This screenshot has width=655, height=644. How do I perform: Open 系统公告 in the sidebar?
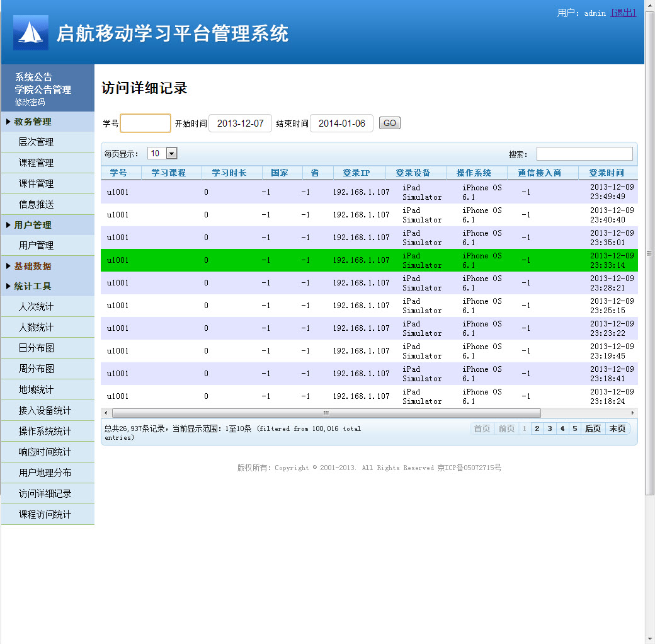coord(33,77)
